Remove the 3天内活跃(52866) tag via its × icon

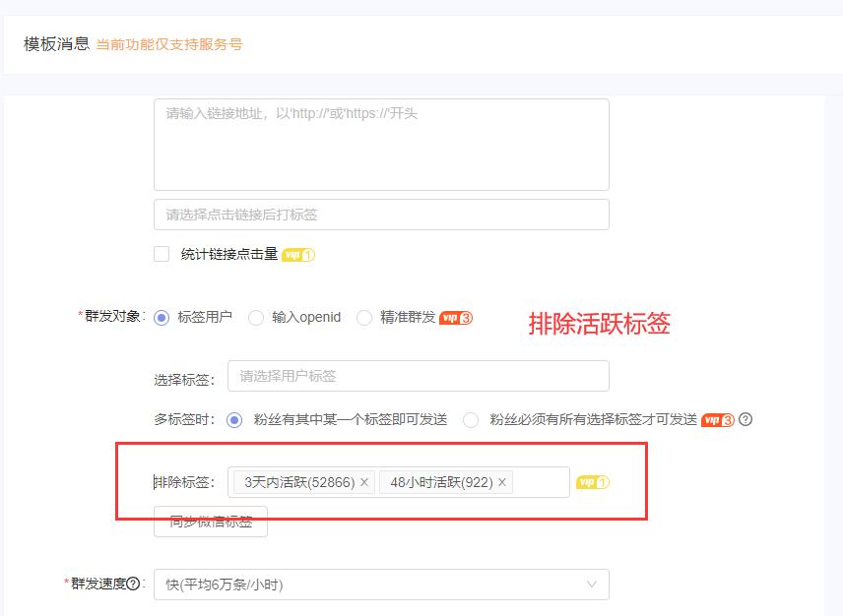click(364, 482)
